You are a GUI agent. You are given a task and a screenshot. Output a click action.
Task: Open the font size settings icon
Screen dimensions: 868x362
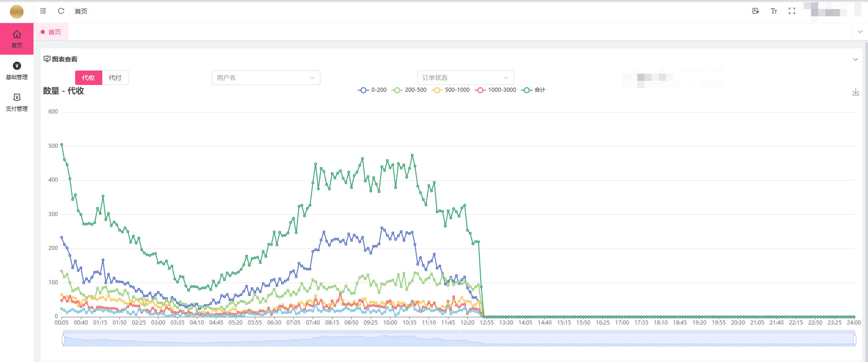(x=774, y=11)
